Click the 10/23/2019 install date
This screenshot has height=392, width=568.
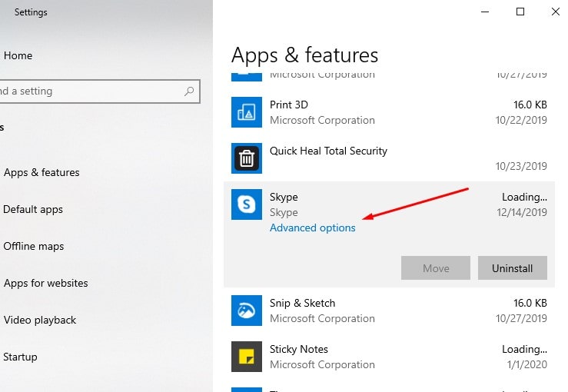pos(521,166)
